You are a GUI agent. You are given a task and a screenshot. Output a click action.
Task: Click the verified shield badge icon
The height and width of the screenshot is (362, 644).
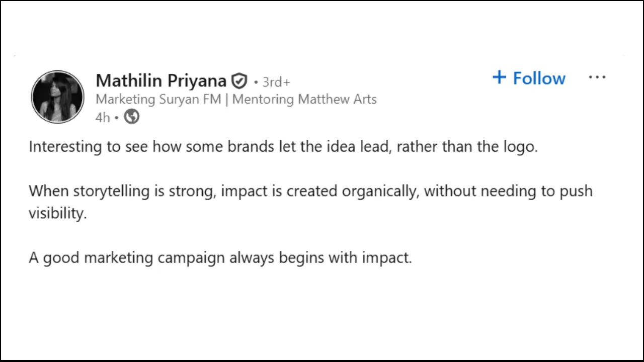click(239, 81)
